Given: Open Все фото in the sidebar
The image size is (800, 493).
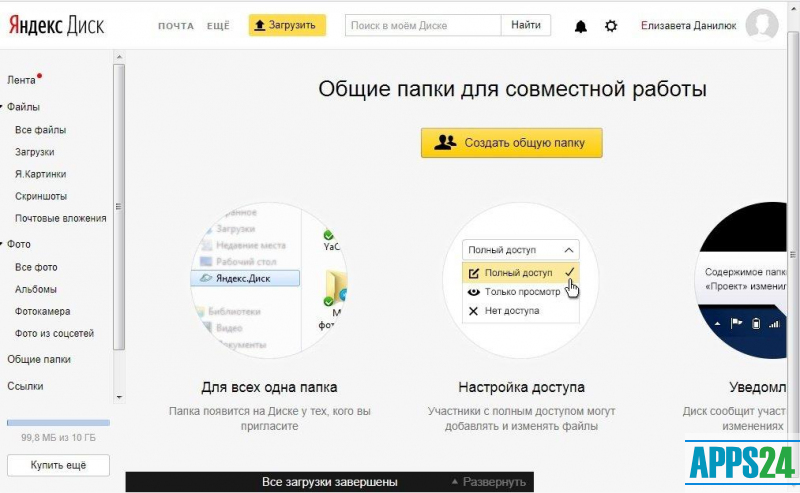Looking at the screenshot, I should [x=36, y=267].
